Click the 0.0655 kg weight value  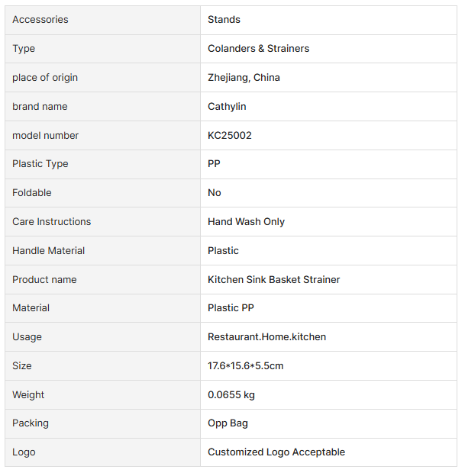pos(231,395)
